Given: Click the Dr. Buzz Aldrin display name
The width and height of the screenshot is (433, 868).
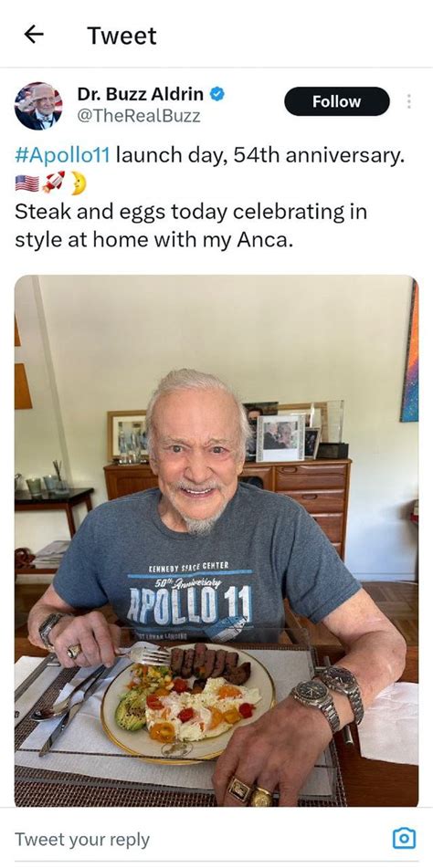Looking at the screenshot, I should [x=140, y=95].
